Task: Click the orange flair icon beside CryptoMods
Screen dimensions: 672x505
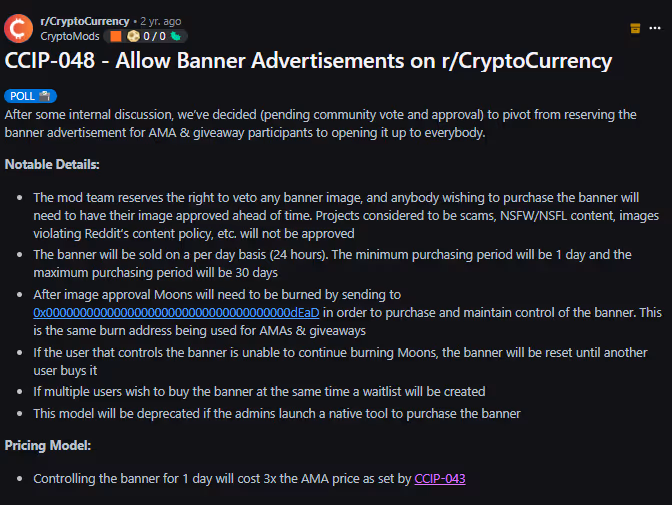Action: coord(114,36)
